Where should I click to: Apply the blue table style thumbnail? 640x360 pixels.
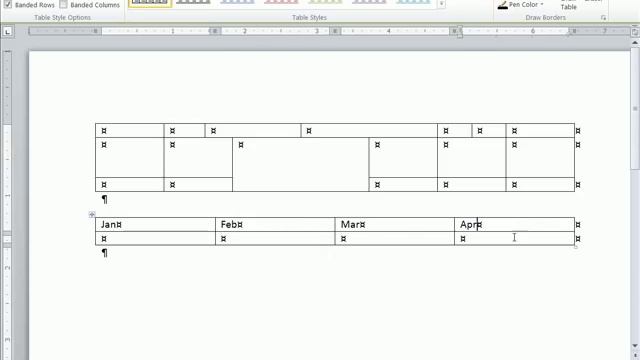pos(237,2)
